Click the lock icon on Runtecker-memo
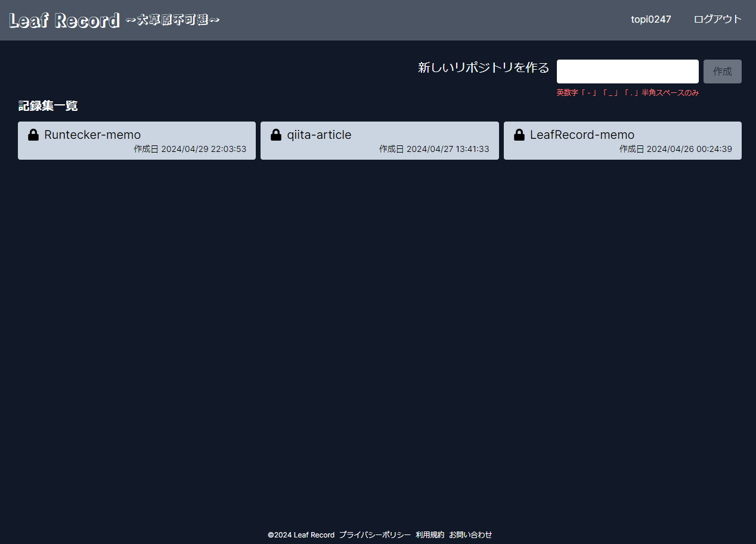The image size is (756, 544). 32,135
